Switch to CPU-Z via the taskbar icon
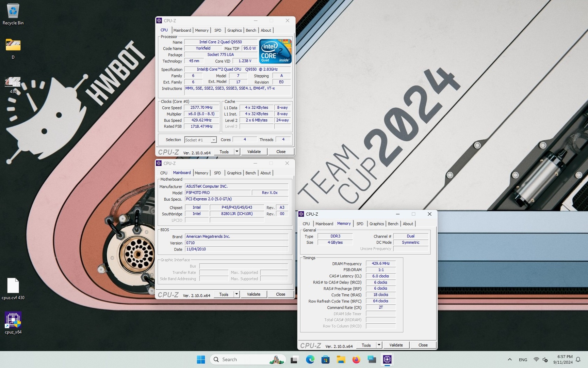The image size is (588, 368). [x=387, y=359]
